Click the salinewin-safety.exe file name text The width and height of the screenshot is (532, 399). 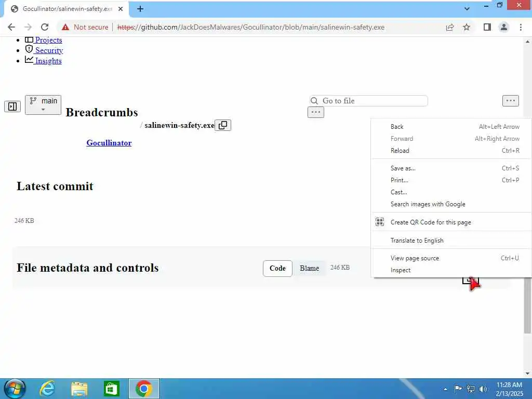[x=179, y=125]
